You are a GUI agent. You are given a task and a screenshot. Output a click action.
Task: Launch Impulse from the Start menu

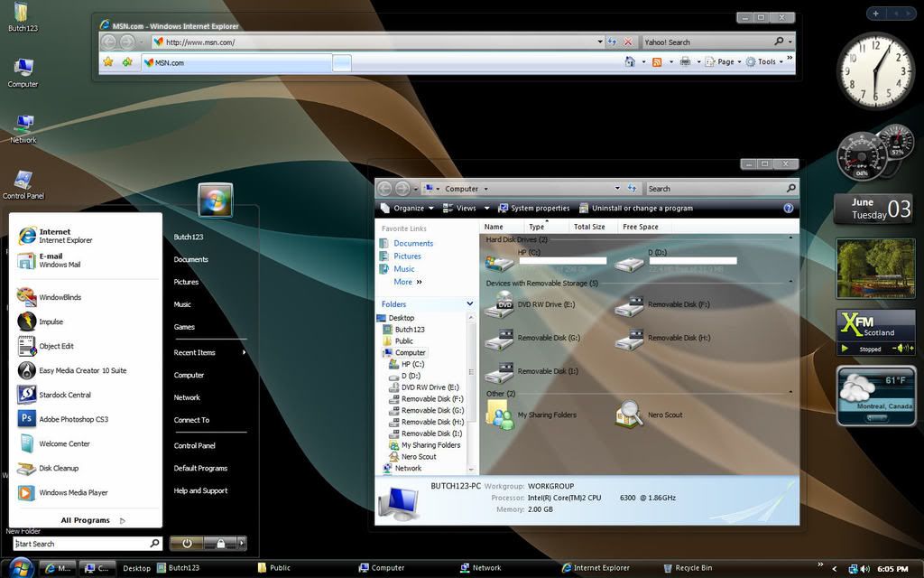(x=40, y=322)
